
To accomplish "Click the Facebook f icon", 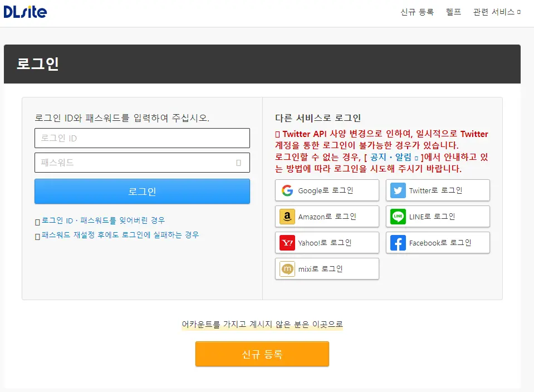I will pos(398,243).
